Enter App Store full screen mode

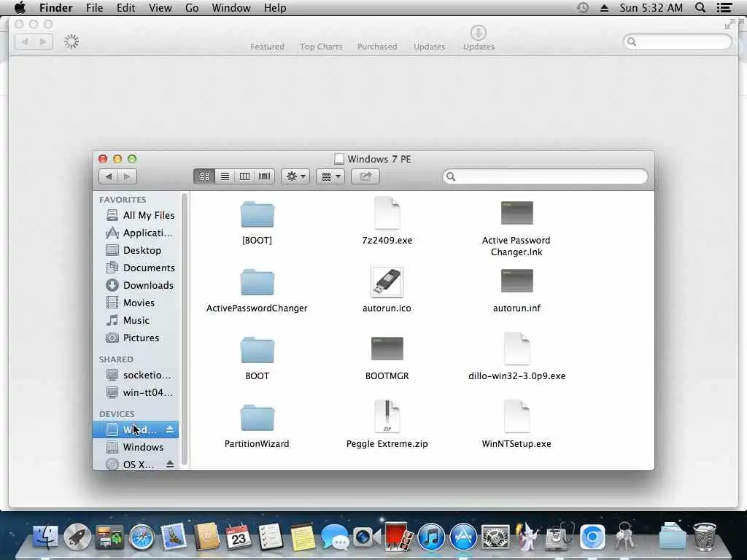tap(729, 24)
